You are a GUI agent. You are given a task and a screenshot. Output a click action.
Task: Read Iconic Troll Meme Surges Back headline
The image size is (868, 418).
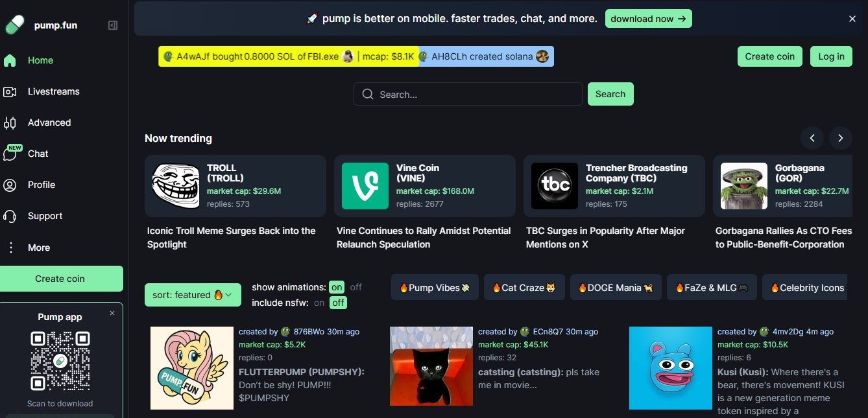(232, 238)
